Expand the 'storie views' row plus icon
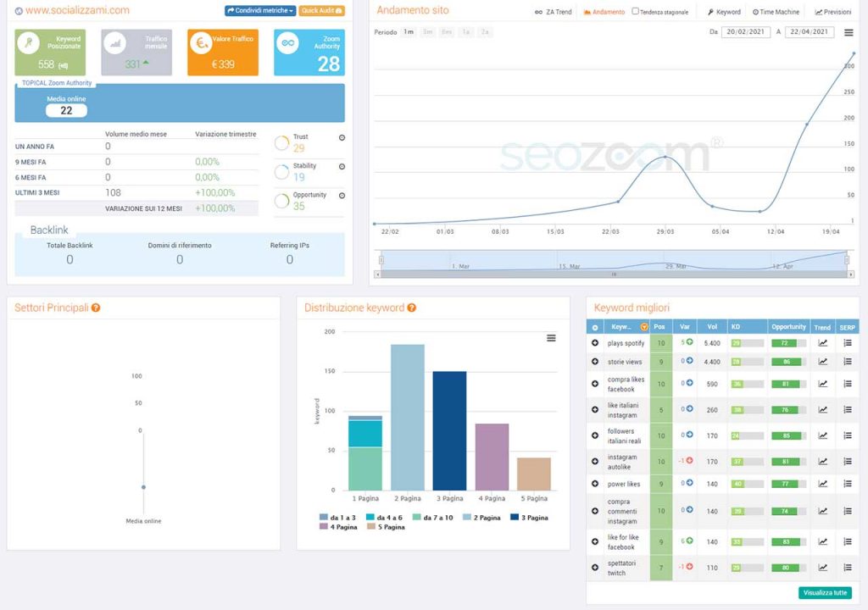868x610 pixels. [x=595, y=362]
